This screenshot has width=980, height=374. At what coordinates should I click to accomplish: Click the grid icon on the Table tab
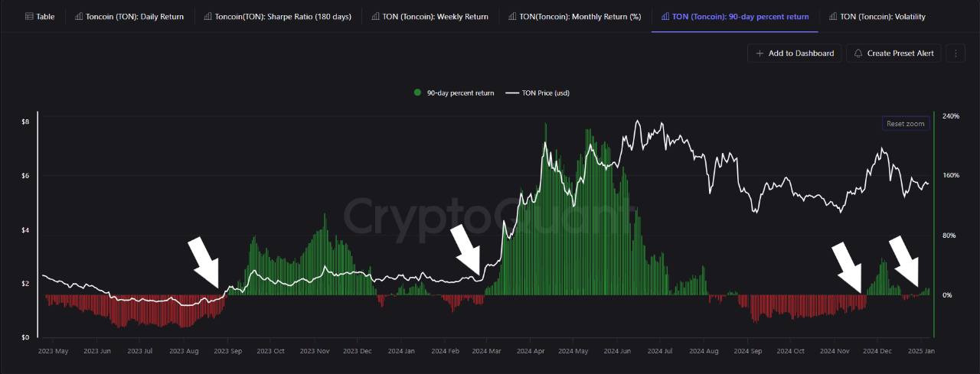coord(29,17)
